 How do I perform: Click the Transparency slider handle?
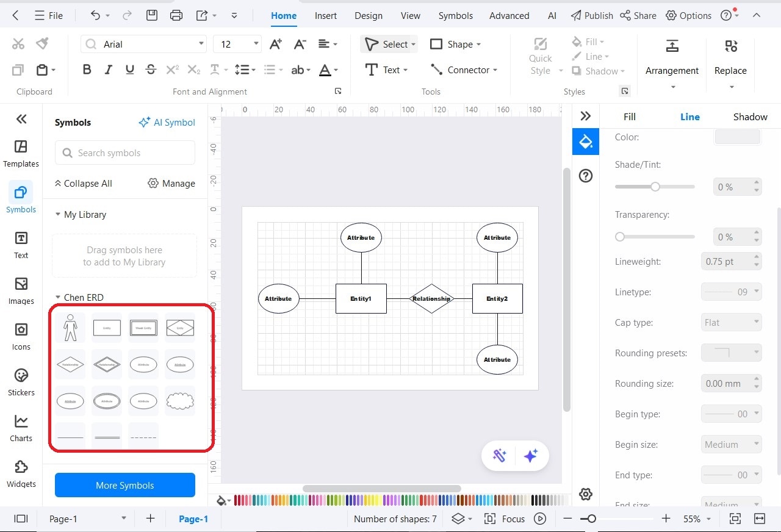point(620,237)
